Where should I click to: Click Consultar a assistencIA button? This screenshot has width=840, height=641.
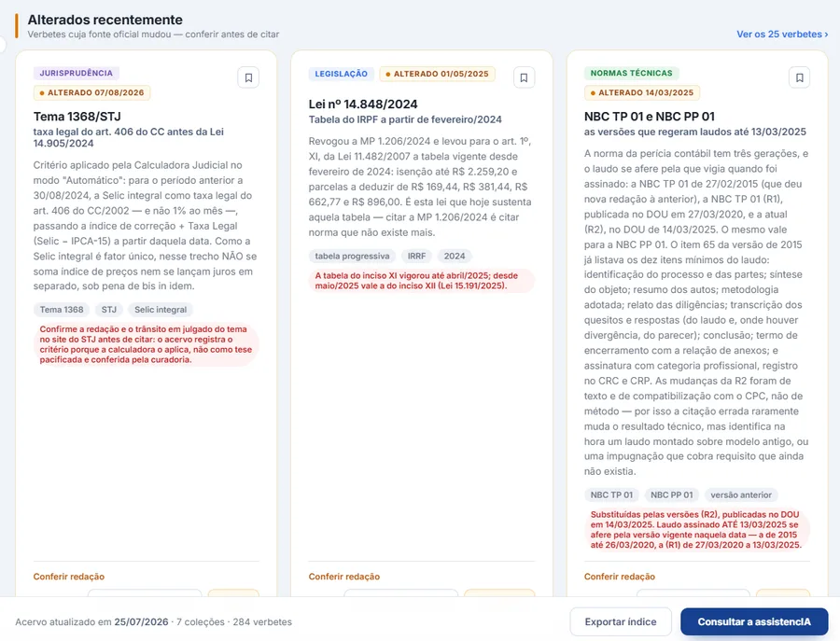[x=754, y=621]
